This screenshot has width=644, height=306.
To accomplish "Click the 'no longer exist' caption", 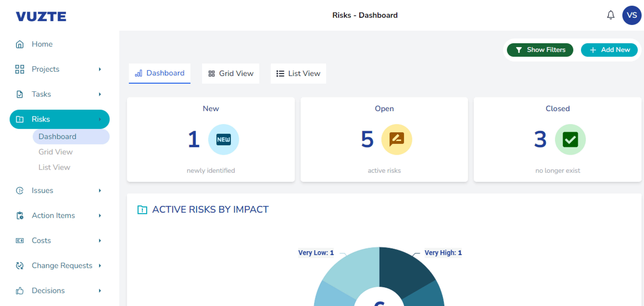I will pos(557,170).
